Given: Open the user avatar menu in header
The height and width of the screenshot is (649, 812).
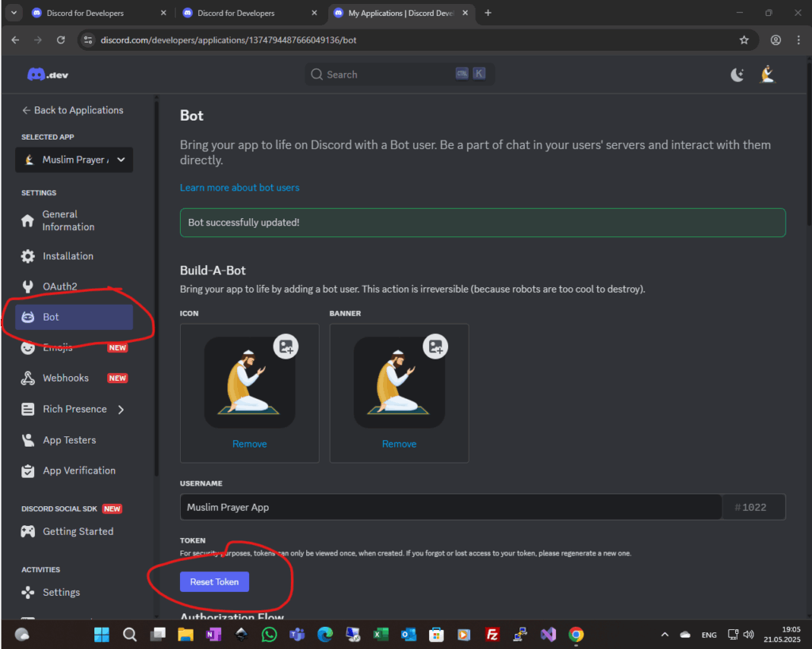Looking at the screenshot, I should [x=768, y=75].
